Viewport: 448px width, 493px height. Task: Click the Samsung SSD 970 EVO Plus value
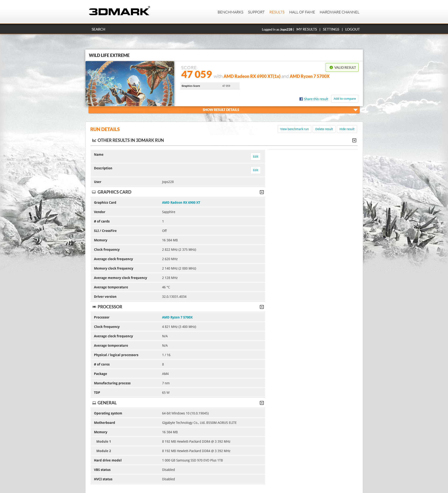pyautogui.click(x=192, y=460)
